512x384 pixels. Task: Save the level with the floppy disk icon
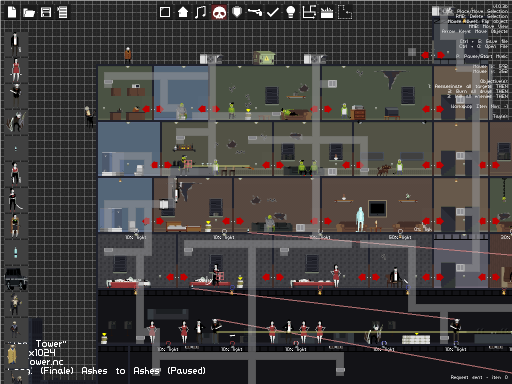[x=46, y=12]
